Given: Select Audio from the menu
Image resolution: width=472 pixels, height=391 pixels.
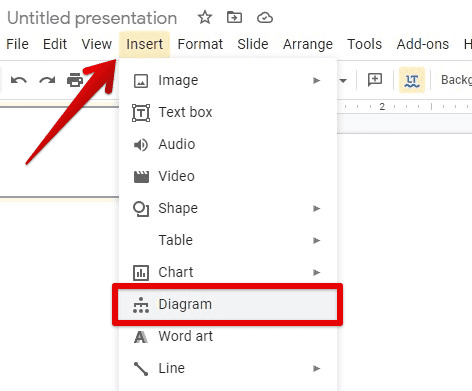Looking at the screenshot, I should [x=228, y=144].
